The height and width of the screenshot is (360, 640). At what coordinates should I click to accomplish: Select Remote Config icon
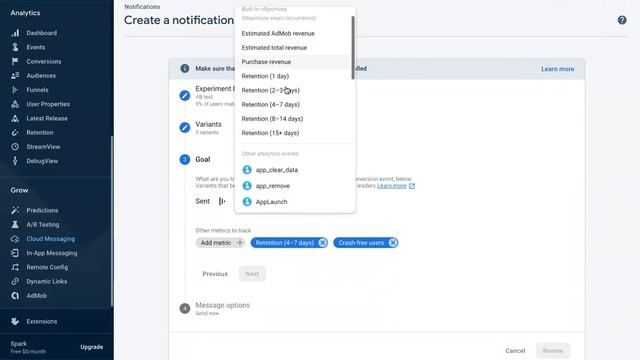coord(15,267)
